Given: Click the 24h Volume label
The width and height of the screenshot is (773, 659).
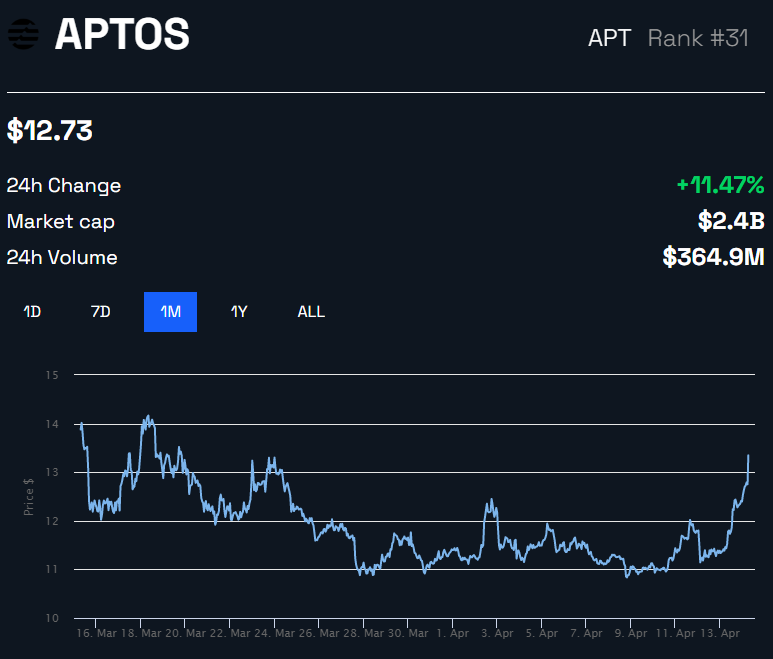Looking at the screenshot, I should point(62,258).
